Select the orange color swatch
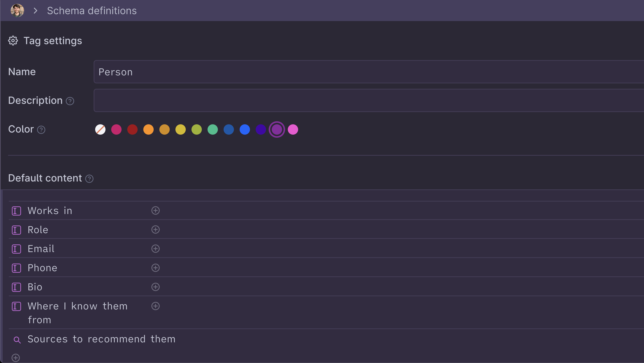 [148, 130]
